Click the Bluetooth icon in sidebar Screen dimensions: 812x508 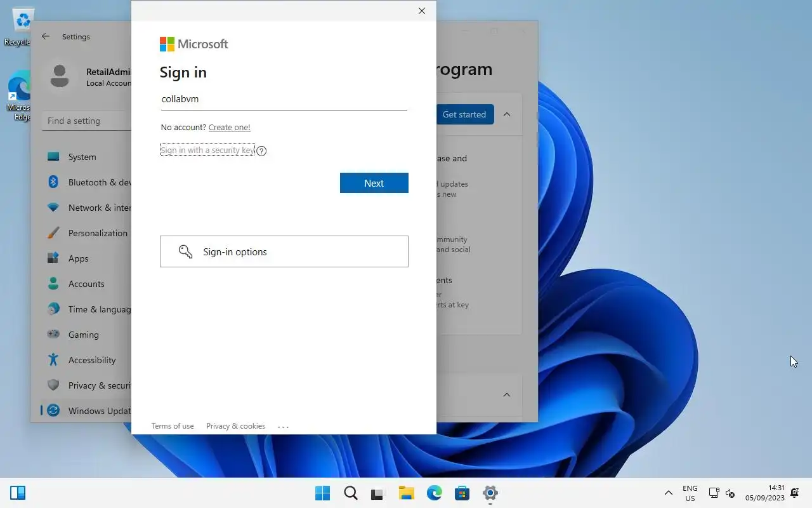pos(53,182)
